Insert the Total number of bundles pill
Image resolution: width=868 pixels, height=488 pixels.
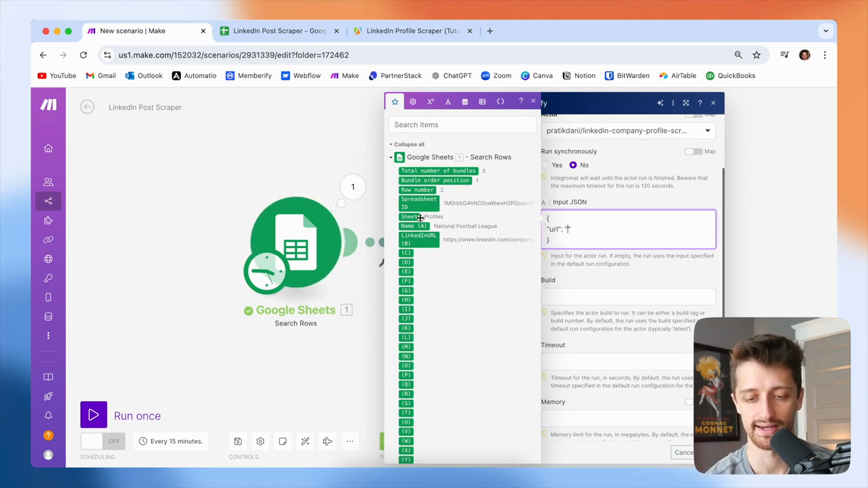tap(438, 171)
